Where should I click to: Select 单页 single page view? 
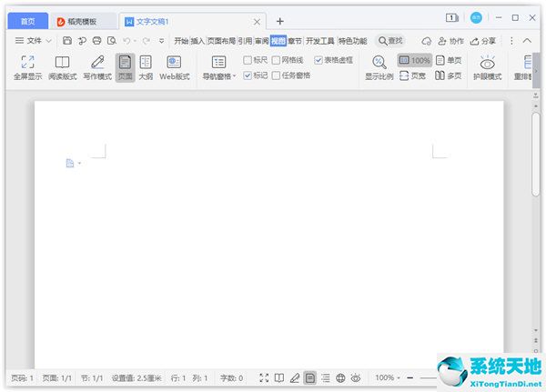[x=449, y=61]
